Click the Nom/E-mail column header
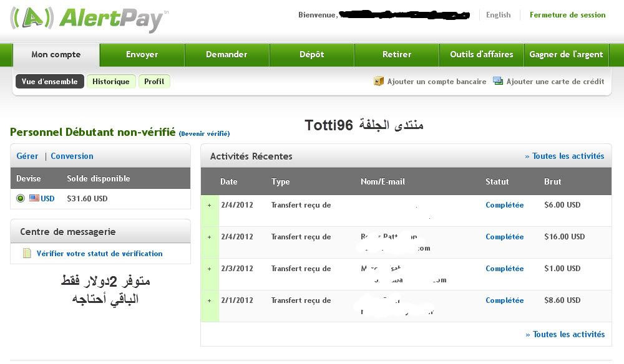This screenshot has width=624, height=364. pos(383,181)
